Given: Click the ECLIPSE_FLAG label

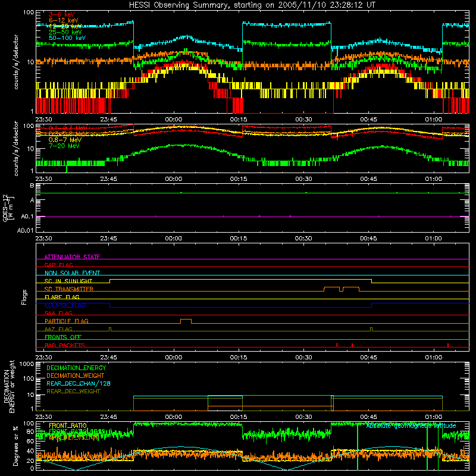Looking at the screenshot, I should tap(65, 305).
